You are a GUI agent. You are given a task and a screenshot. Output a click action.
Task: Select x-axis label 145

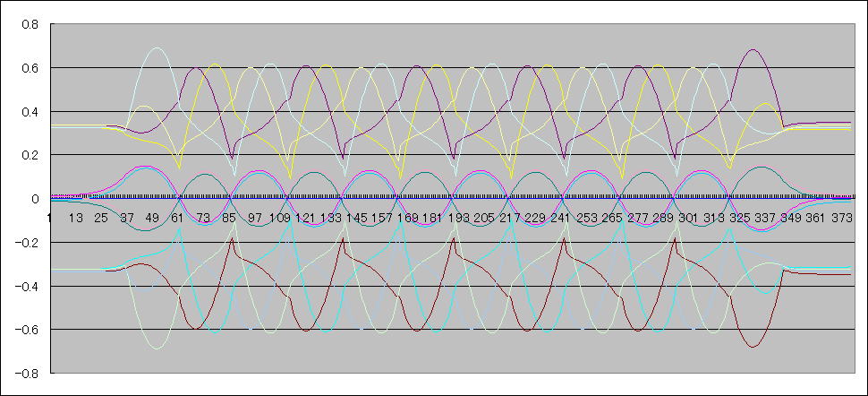[x=357, y=218]
